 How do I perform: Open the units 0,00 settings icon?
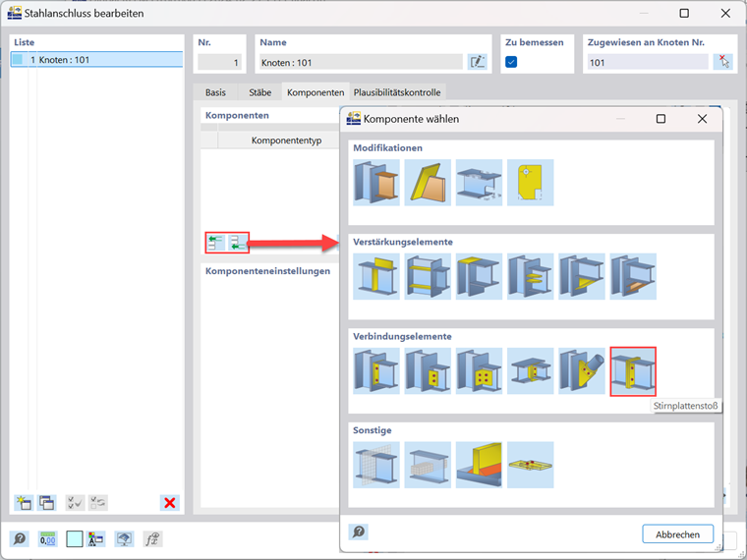[47, 539]
